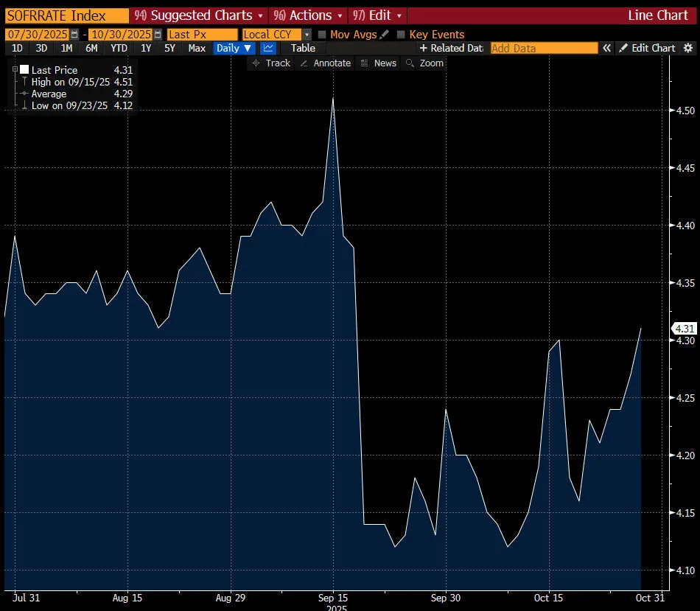
Task: Enable the Mov Avgs checkbox
Action: pyautogui.click(x=321, y=35)
